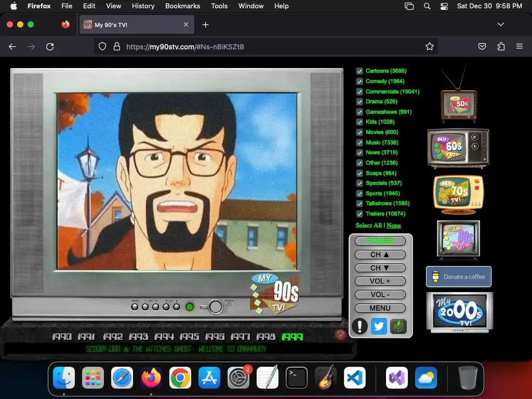Open the Bookmarks menu
The width and height of the screenshot is (532, 399).
[182, 6]
